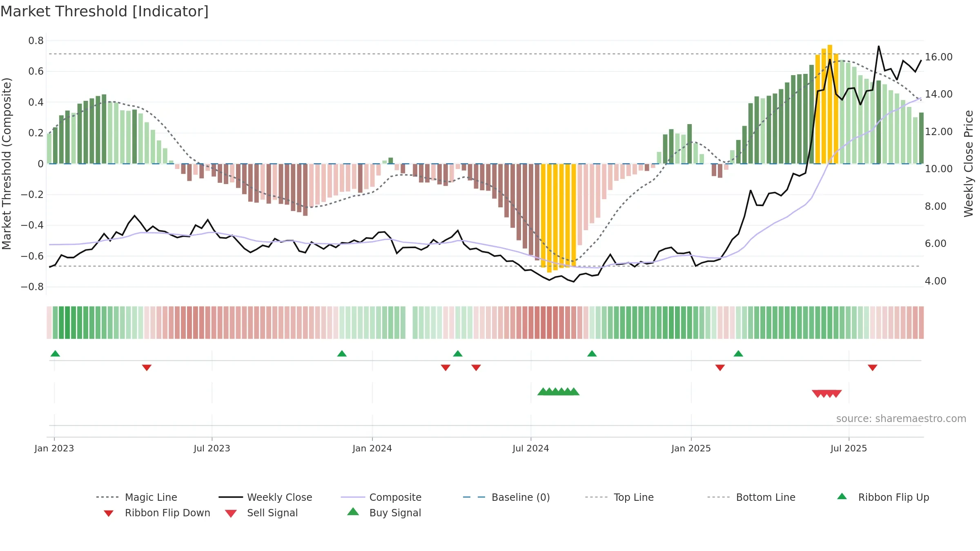980x551 pixels.
Task: Select the ribbon flip up marker near Apr 2024
Action: [458, 353]
